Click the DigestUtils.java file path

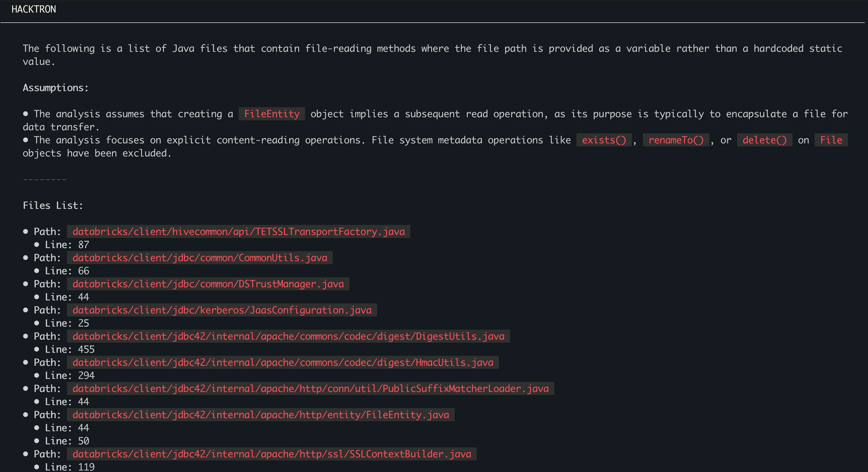coord(288,336)
